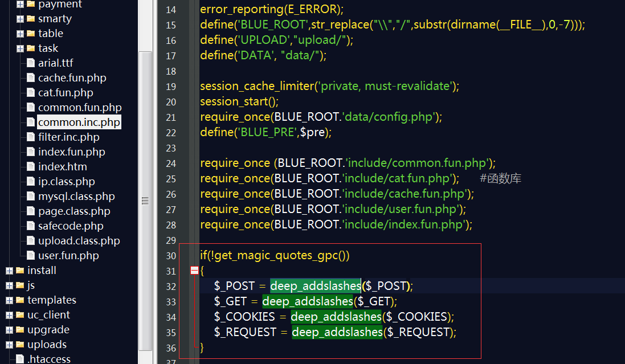The image size is (625, 364).
Task: Click the templates folder icon
Action: coord(20,300)
